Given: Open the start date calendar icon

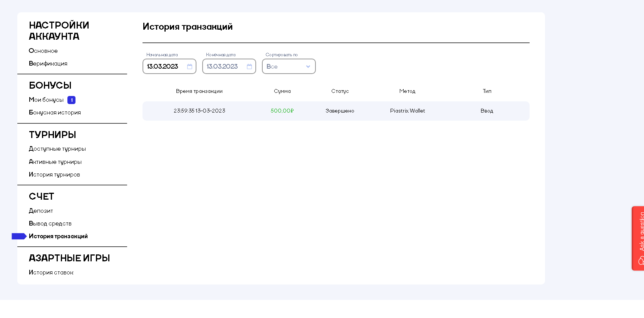Looking at the screenshot, I should coord(190,67).
